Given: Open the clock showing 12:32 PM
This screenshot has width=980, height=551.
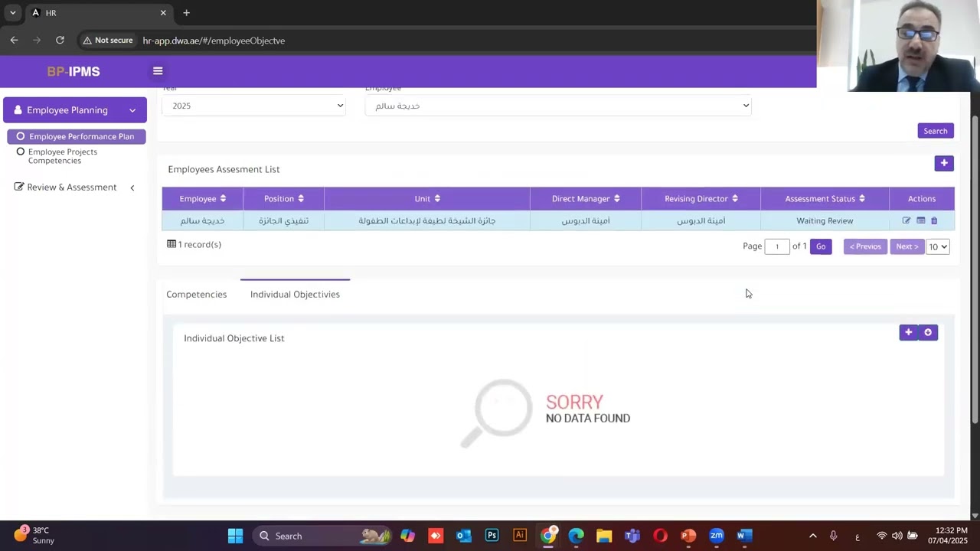Looking at the screenshot, I should [947, 535].
